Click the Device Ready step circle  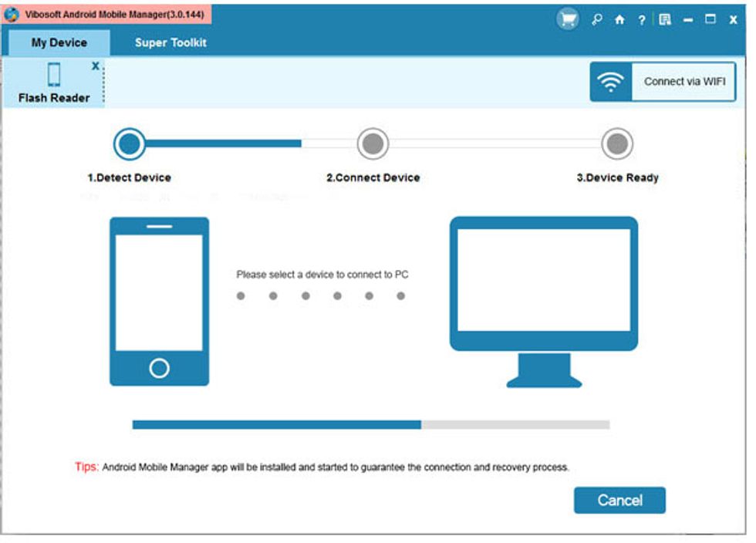(617, 143)
